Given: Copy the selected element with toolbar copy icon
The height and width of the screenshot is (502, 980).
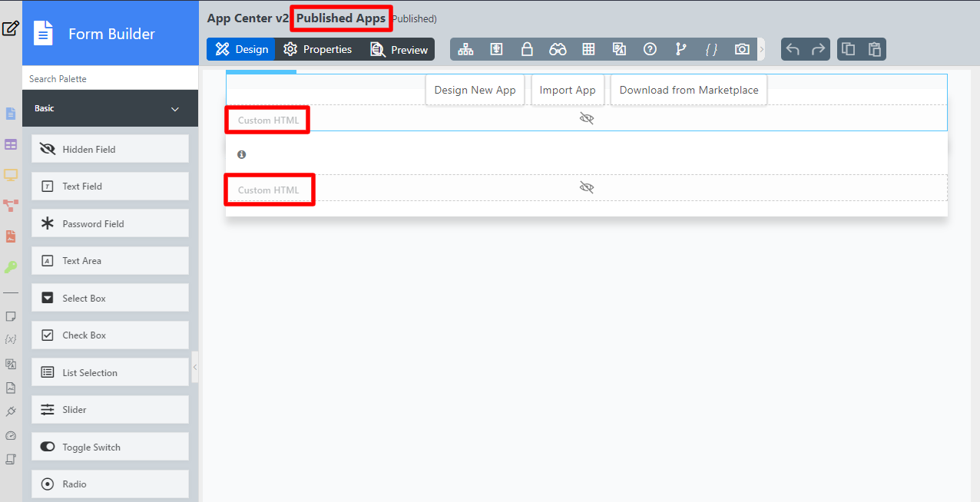Looking at the screenshot, I should click(x=849, y=49).
